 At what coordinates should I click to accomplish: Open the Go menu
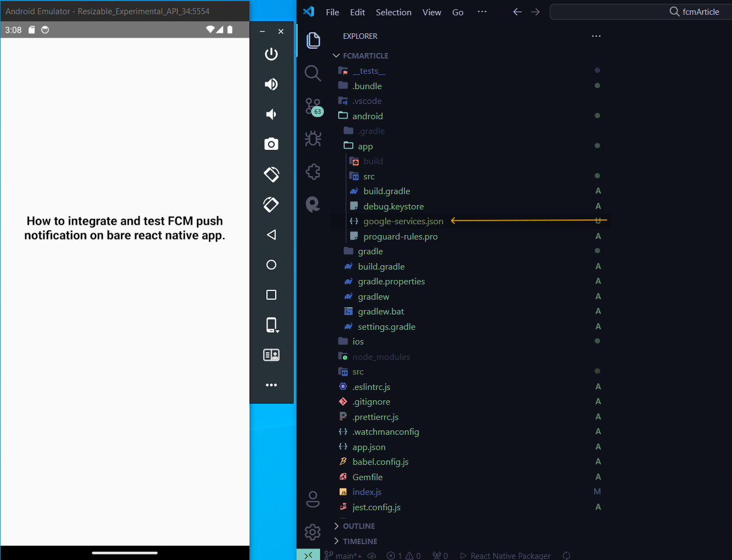pos(458,12)
